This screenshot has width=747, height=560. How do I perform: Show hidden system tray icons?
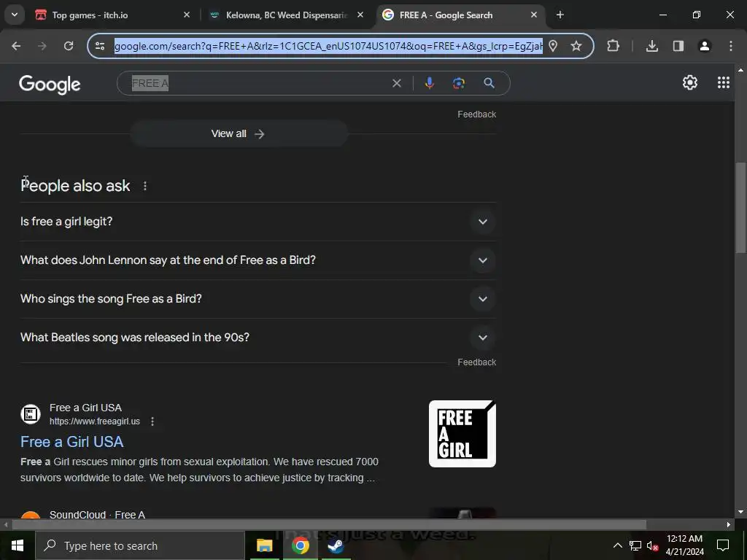coord(617,545)
